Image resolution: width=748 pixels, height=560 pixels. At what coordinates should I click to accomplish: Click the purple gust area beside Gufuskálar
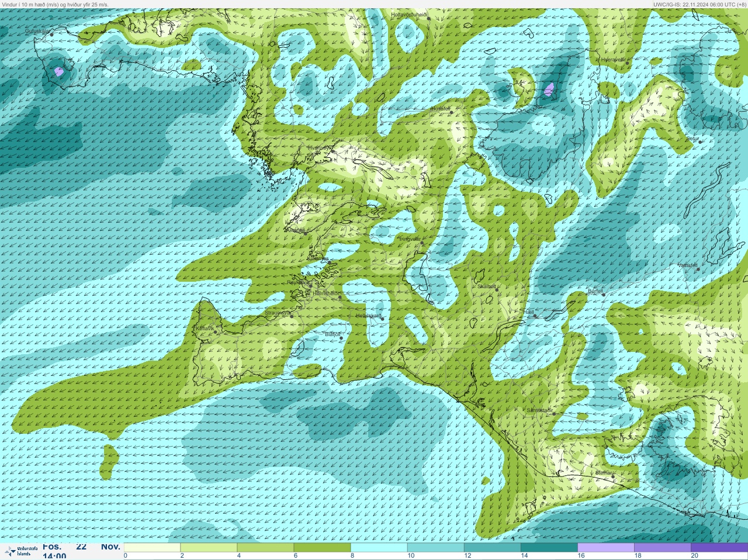click(58, 72)
